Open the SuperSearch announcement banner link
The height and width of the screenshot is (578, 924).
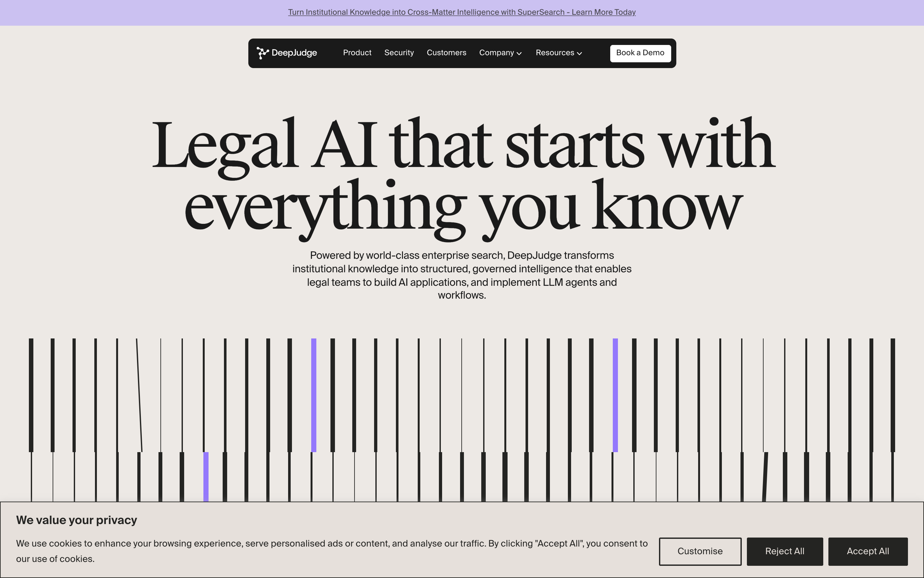462,12
